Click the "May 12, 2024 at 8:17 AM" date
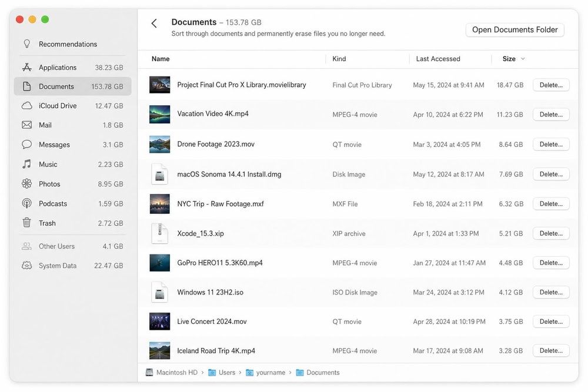Viewport: 588px width, 392px height. pyautogui.click(x=449, y=175)
